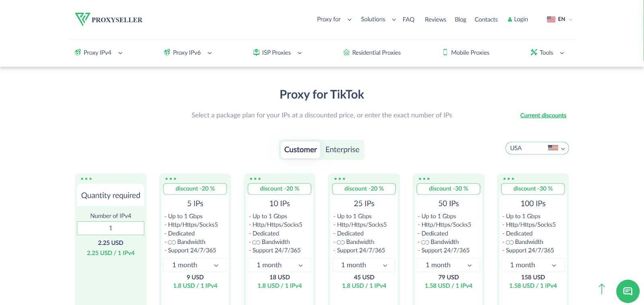Click the 50 IPs discount -30 % badge

click(449, 189)
